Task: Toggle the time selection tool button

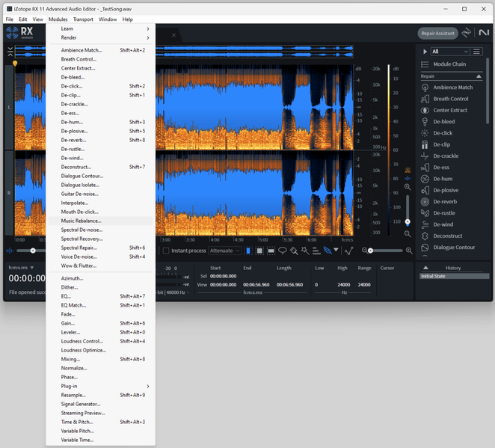Action: click(x=249, y=251)
